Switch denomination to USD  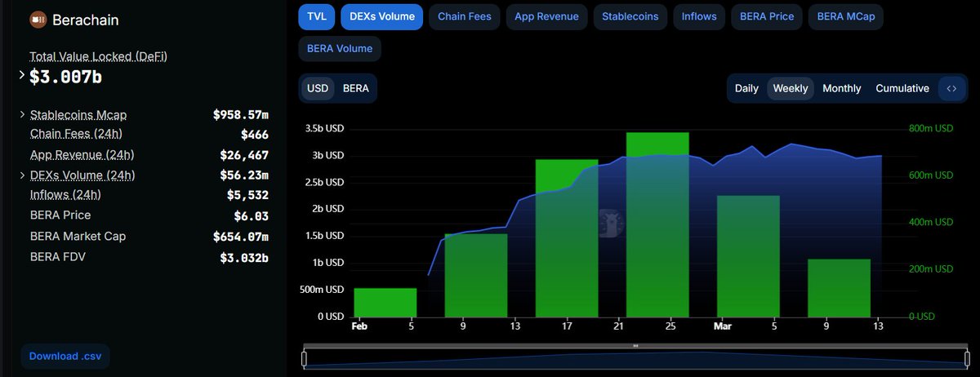318,88
